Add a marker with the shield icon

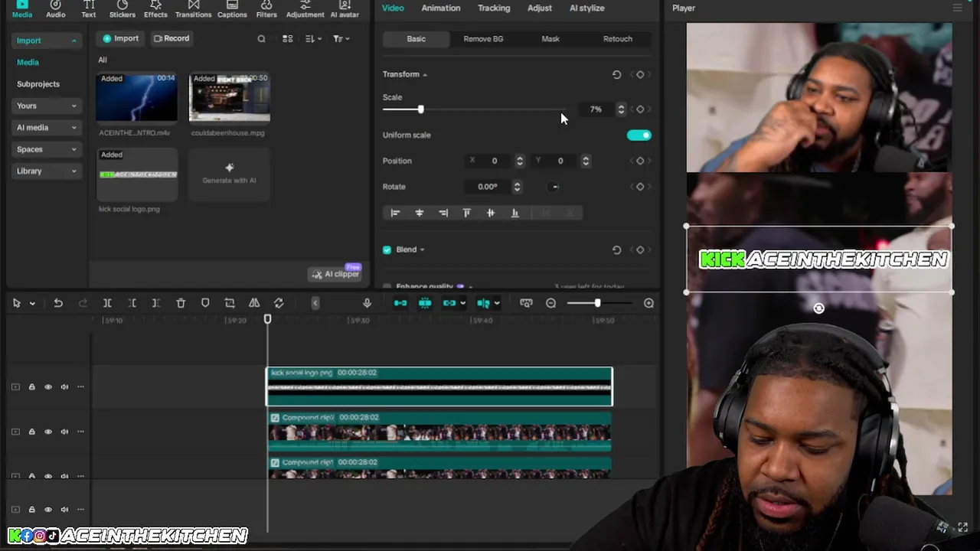coord(205,303)
